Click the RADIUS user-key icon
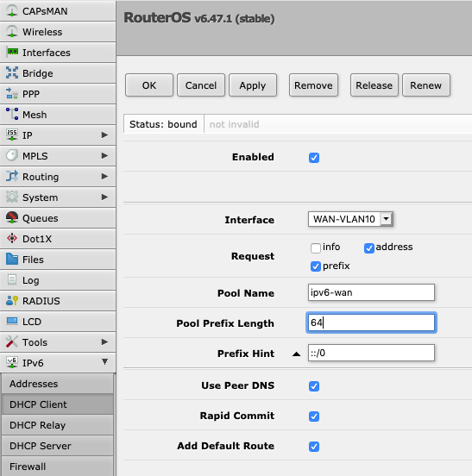472x476 pixels. (x=12, y=301)
